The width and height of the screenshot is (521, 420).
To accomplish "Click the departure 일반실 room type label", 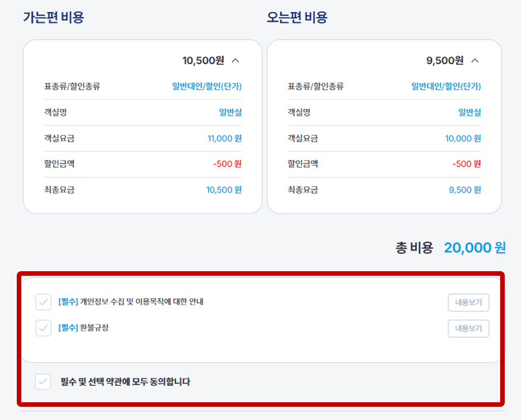I will pos(230,112).
